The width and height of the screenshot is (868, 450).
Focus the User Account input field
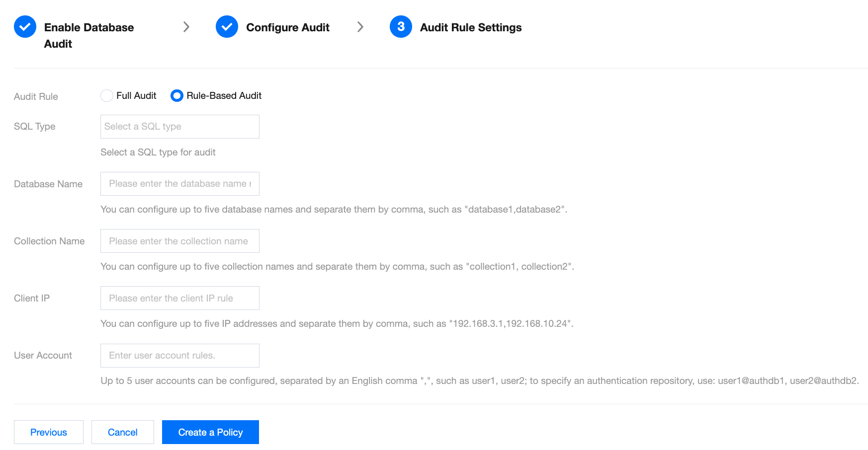(179, 356)
